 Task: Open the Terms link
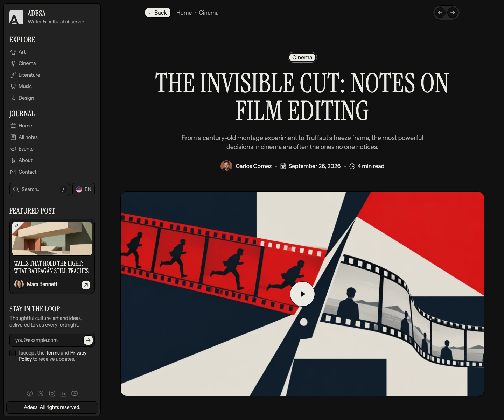click(x=52, y=353)
